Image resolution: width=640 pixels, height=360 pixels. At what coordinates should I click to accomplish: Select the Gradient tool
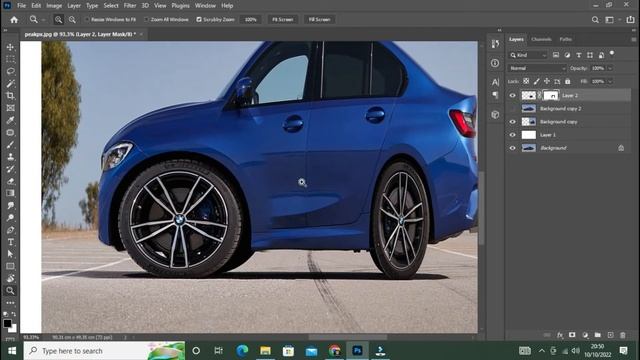click(11, 193)
